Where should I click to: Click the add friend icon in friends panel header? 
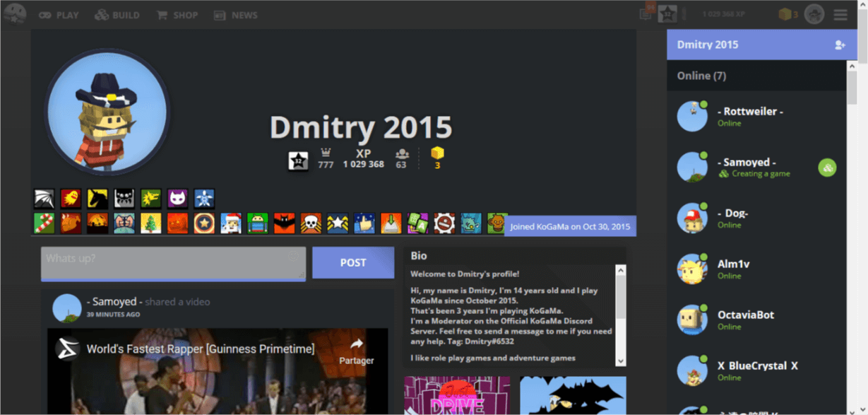click(x=840, y=45)
